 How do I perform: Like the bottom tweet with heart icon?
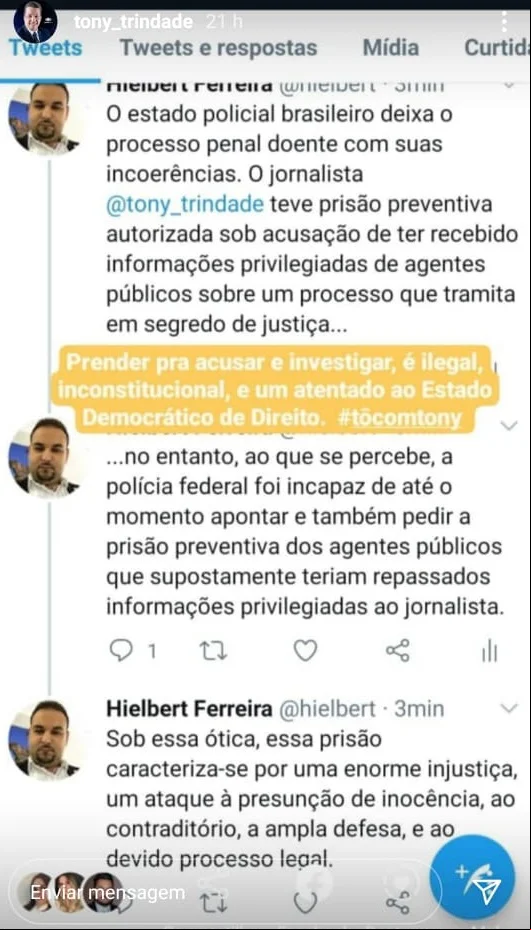[x=306, y=903]
